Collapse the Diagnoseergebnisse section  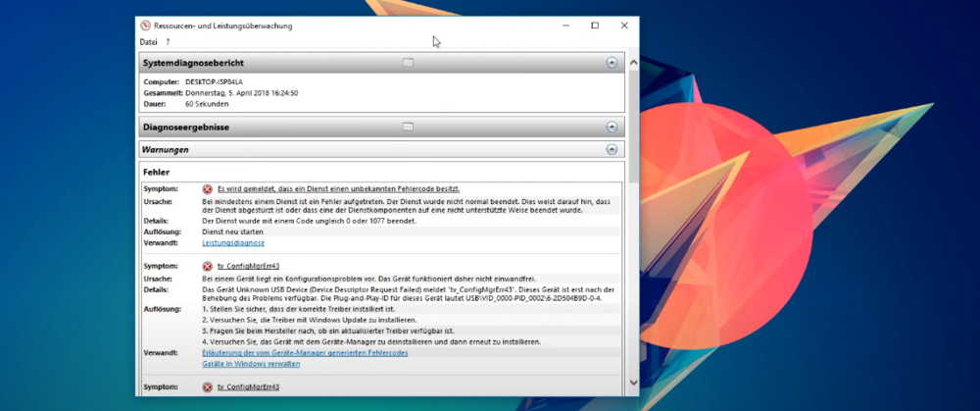pos(612,127)
